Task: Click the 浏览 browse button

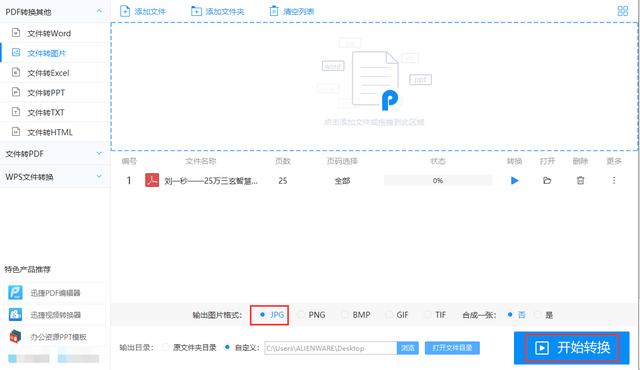Action: [407, 348]
